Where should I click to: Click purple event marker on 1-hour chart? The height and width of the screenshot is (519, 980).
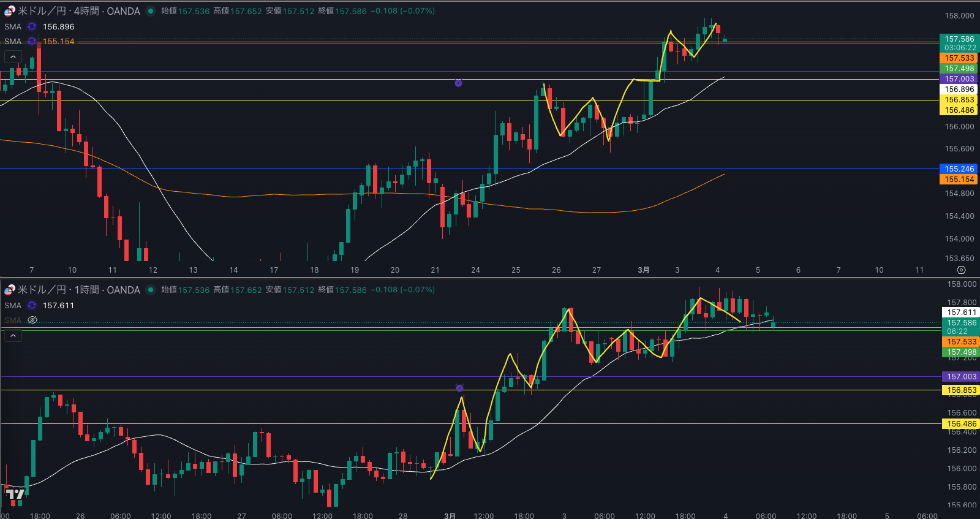tap(459, 388)
